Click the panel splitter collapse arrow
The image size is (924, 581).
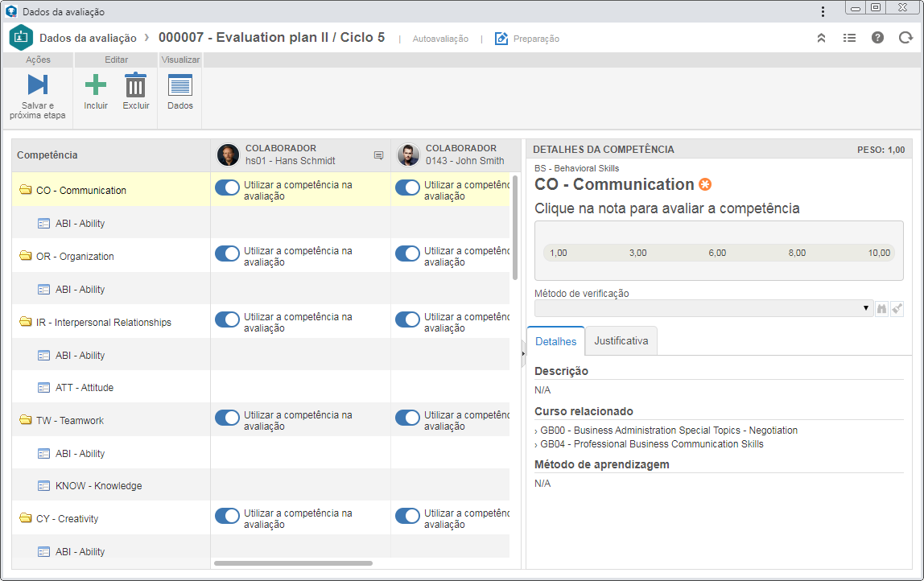[523, 353]
